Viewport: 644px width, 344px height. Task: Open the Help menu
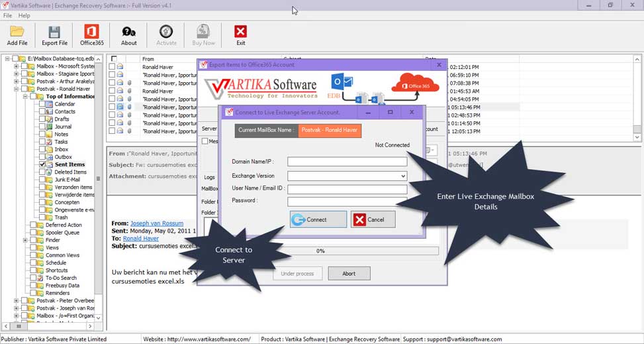(24, 16)
